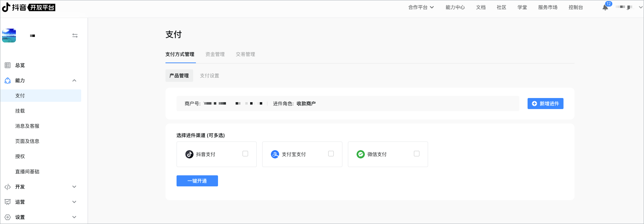Click the 抖音支付 Douyin logo icon
The height and width of the screenshot is (224, 644).
[189, 154]
